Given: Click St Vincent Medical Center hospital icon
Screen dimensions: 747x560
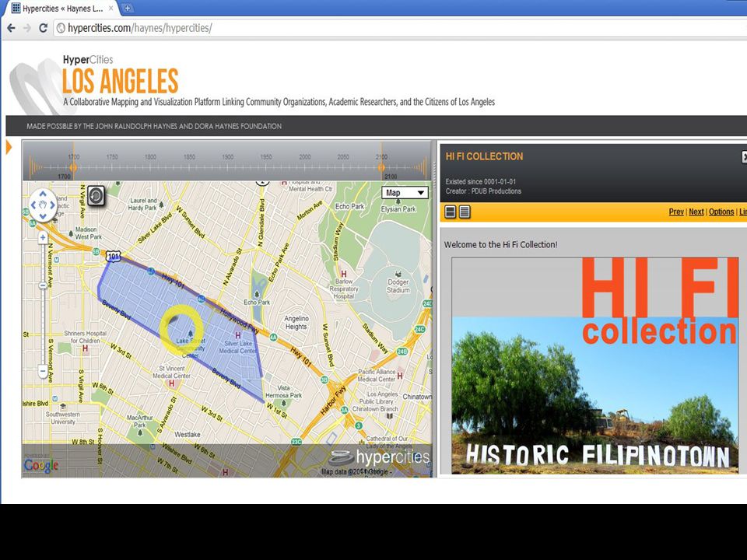Looking at the screenshot, I should pos(171,383).
